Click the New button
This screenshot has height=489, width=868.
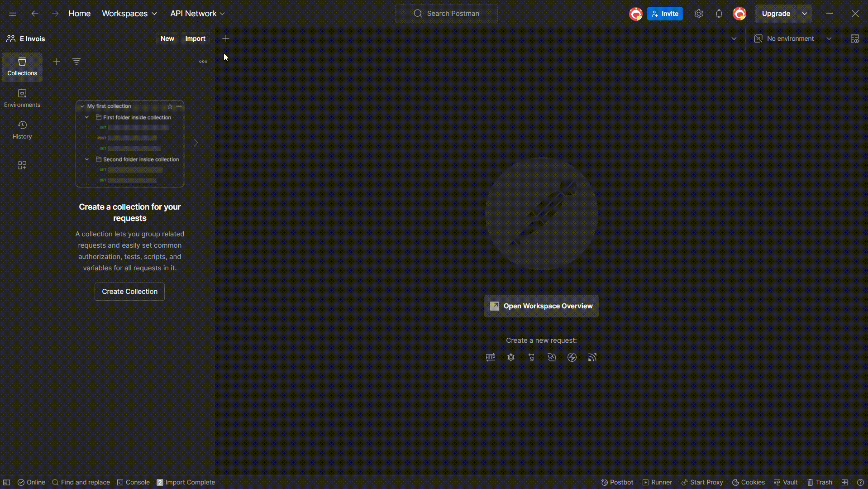(167, 38)
